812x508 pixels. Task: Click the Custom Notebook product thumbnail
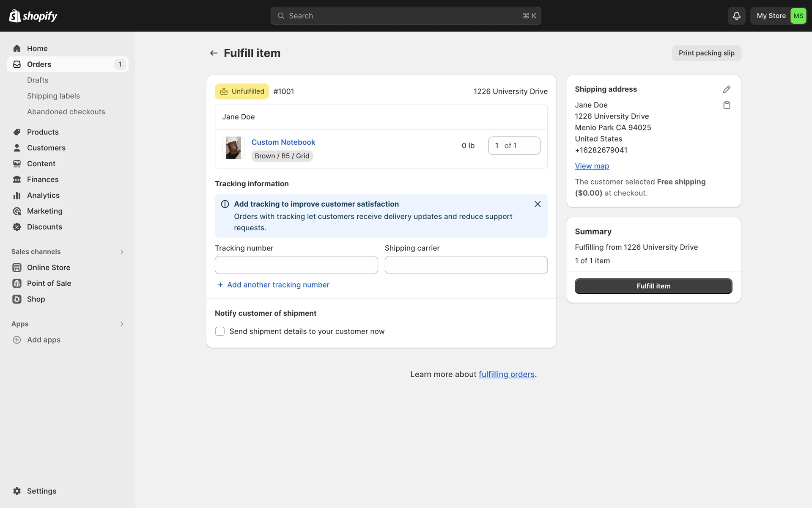[x=233, y=148]
